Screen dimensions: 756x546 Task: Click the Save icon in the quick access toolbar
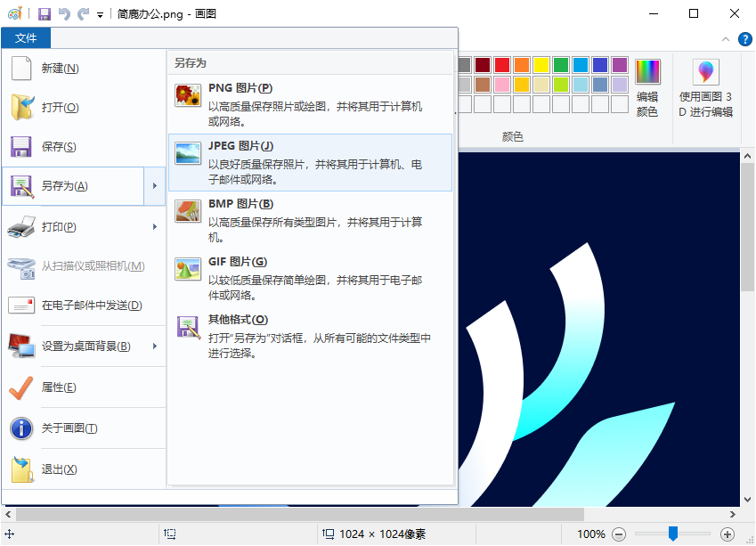point(43,13)
